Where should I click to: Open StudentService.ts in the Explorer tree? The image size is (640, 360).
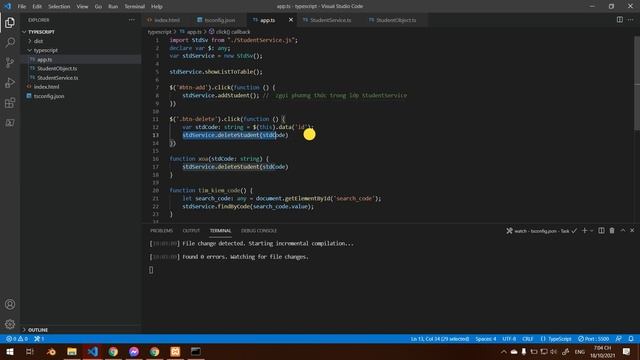point(81,78)
